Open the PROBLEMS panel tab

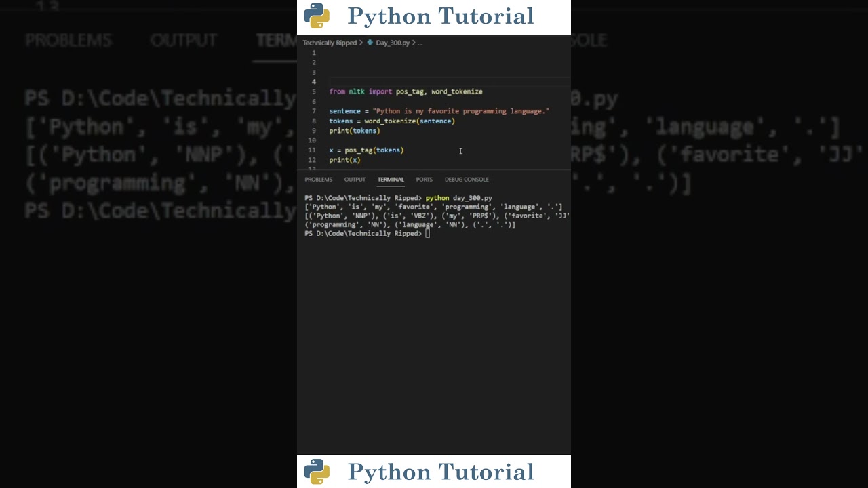tap(318, 180)
